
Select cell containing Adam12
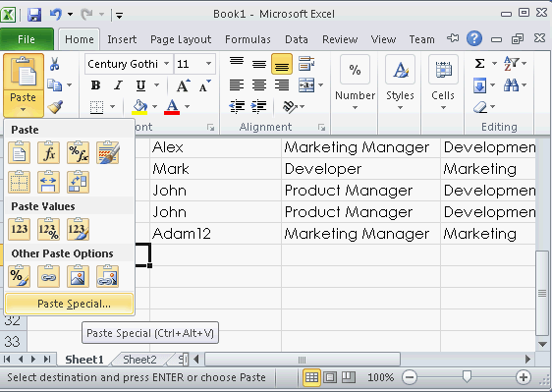215,234
